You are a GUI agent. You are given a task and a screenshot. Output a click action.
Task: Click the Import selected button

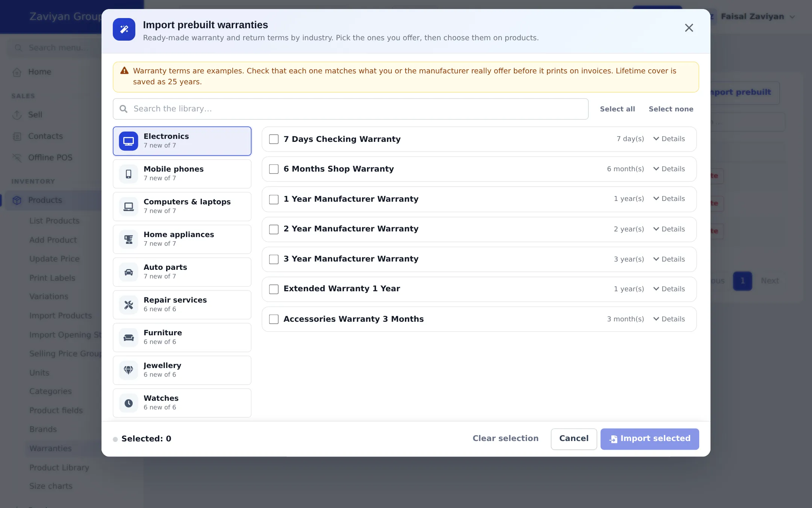[650, 439]
